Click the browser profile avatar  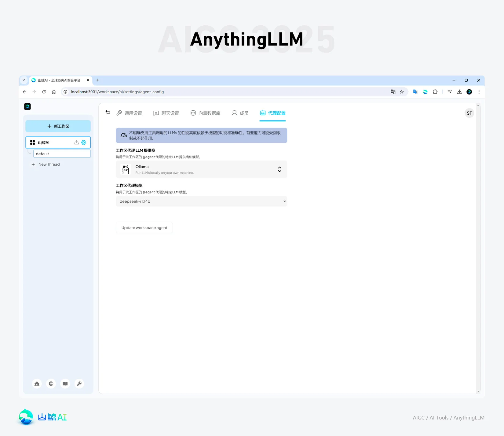[x=469, y=92]
